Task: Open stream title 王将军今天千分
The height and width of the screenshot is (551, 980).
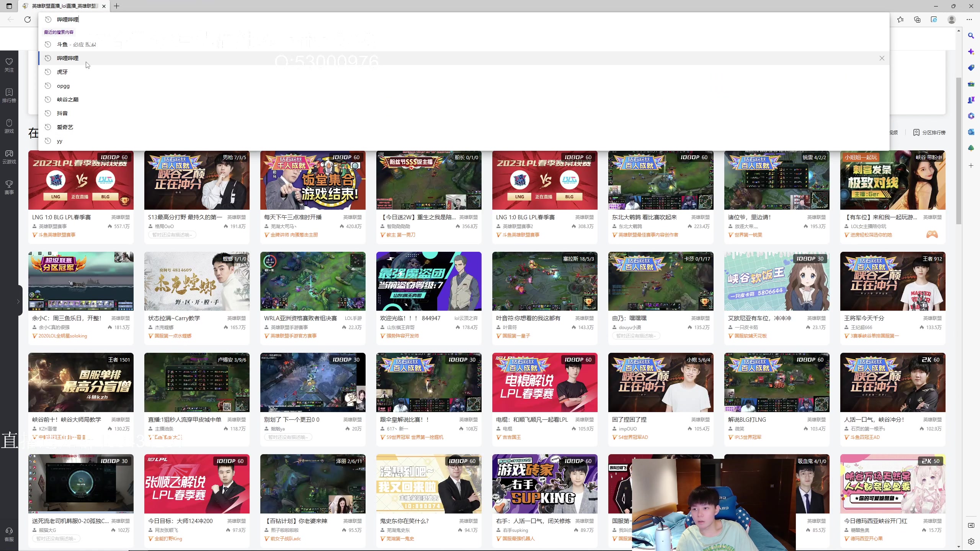Action: click(x=864, y=318)
